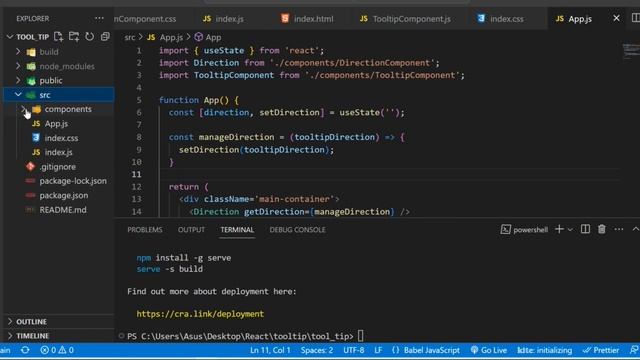
Task: Click the Ln 11, Col 1 indicator
Action: pos(270,350)
